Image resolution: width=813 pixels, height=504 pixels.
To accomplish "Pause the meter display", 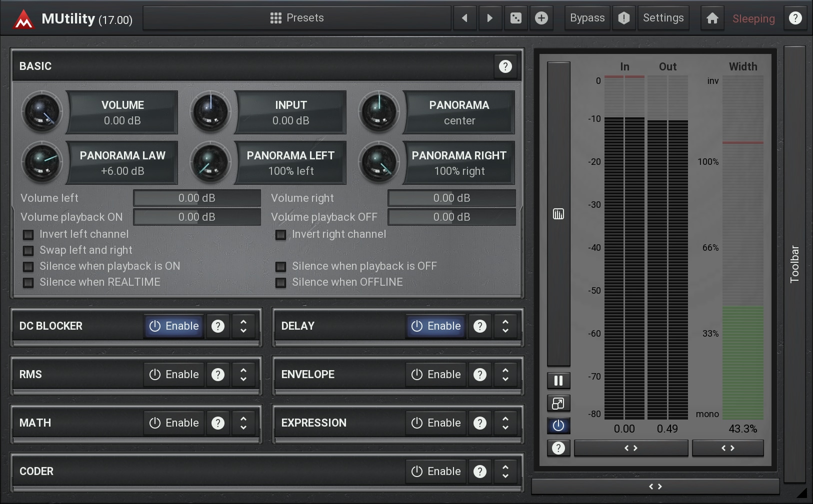I will point(558,381).
